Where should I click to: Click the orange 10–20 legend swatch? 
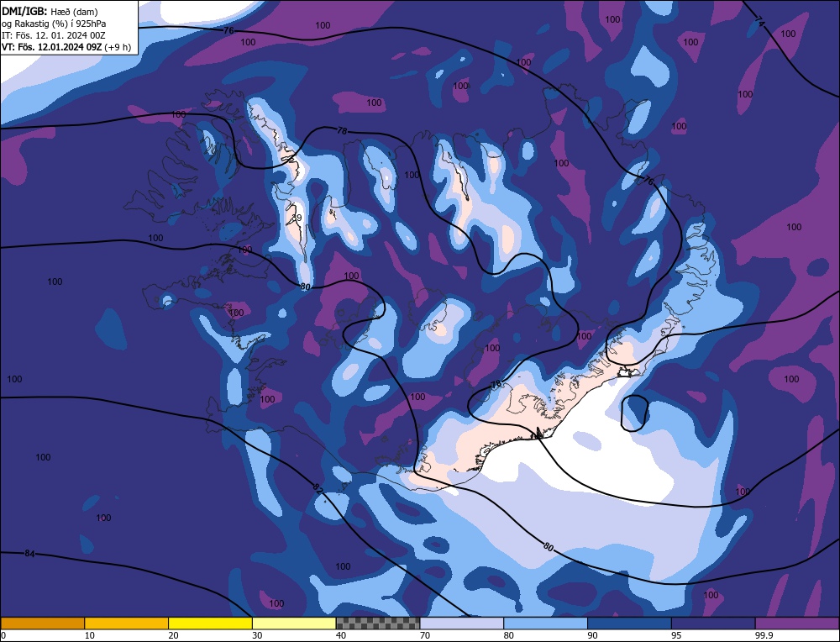point(127,624)
